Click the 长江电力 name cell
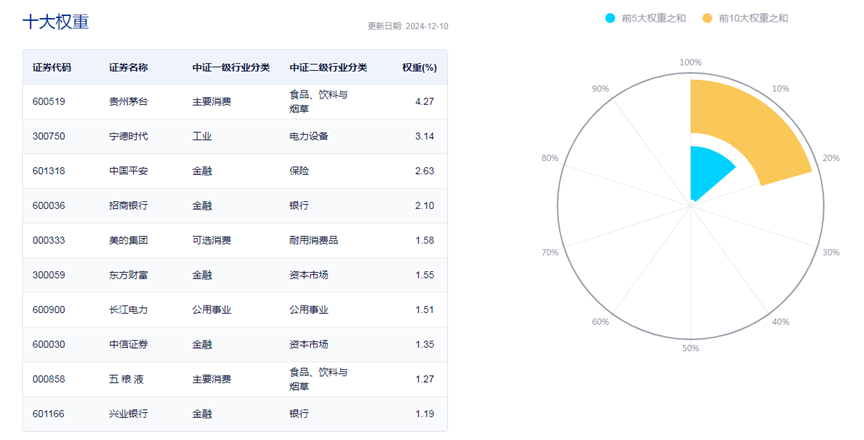This screenshot has height=440, width=864. (128, 309)
